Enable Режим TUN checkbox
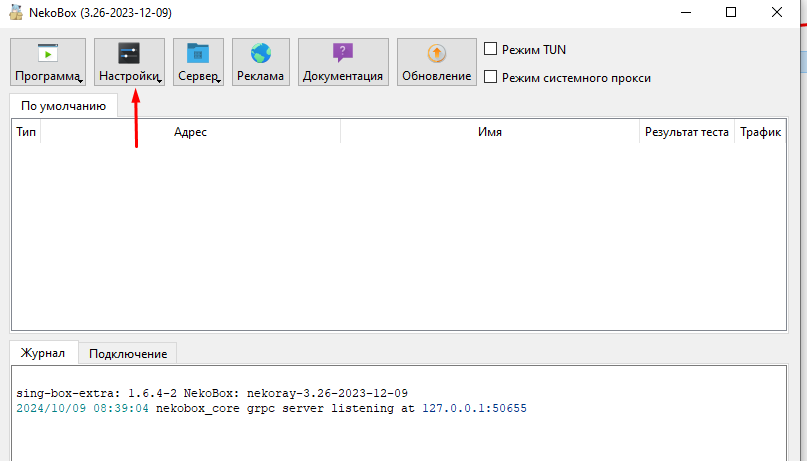 coord(491,49)
